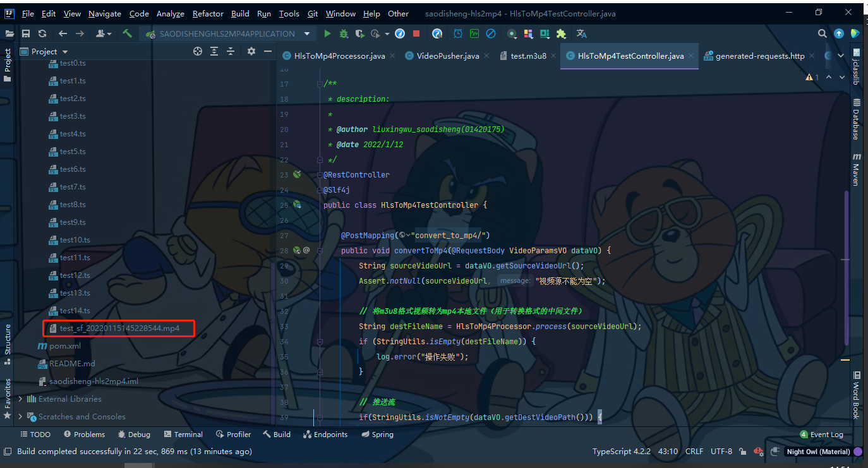
Task: Open Search Everywhere magnifier icon
Action: (x=823, y=33)
